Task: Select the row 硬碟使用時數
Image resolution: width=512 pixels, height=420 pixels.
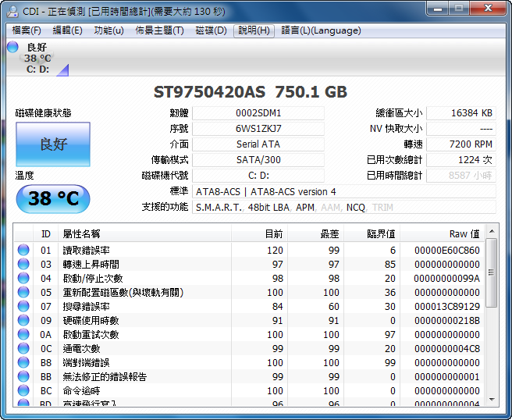Action: [x=249, y=320]
